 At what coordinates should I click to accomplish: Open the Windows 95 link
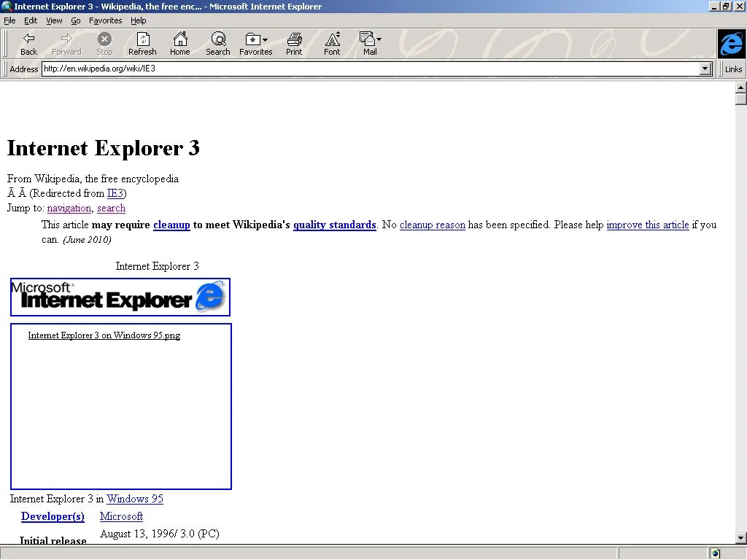[135, 499]
